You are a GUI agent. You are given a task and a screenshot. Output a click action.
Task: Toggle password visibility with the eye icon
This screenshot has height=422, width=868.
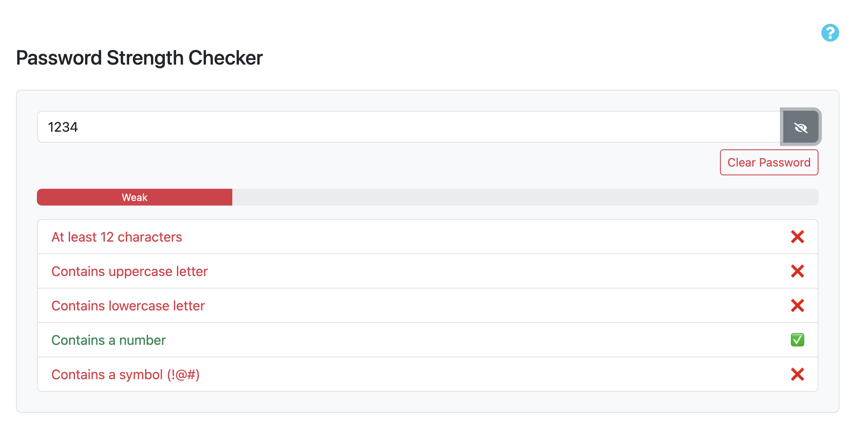(800, 127)
